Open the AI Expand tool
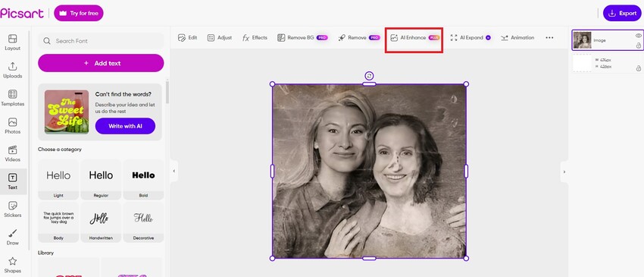This screenshot has height=277, width=644. [x=470, y=37]
